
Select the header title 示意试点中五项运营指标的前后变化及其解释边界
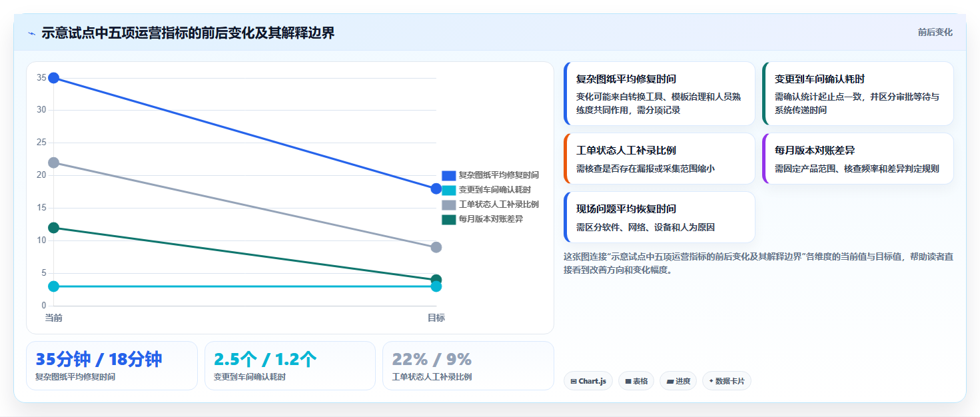[188, 33]
